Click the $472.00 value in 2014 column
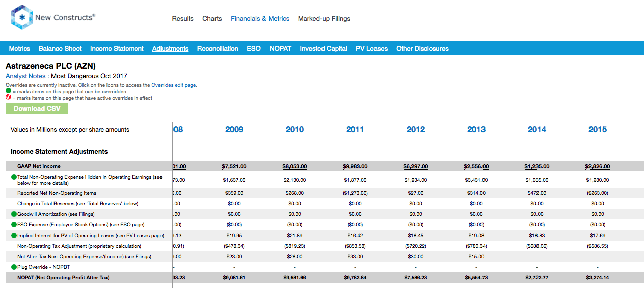 click(x=537, y=193)
